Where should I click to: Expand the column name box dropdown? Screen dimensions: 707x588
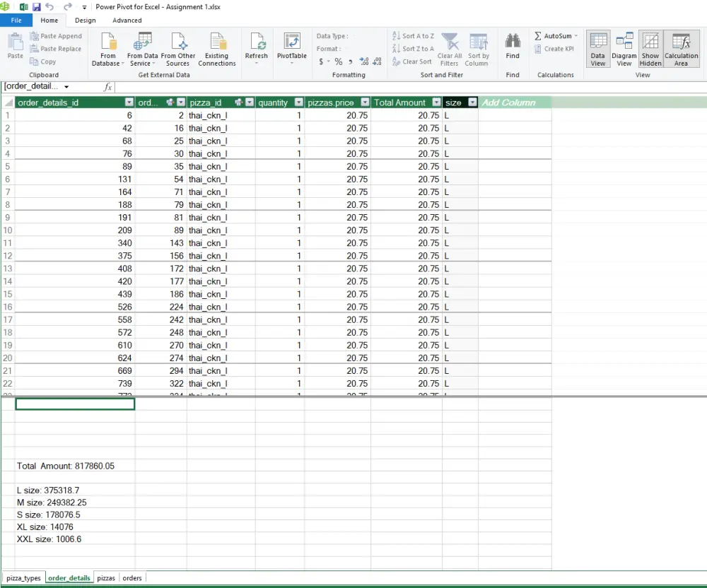click(66, 87)
